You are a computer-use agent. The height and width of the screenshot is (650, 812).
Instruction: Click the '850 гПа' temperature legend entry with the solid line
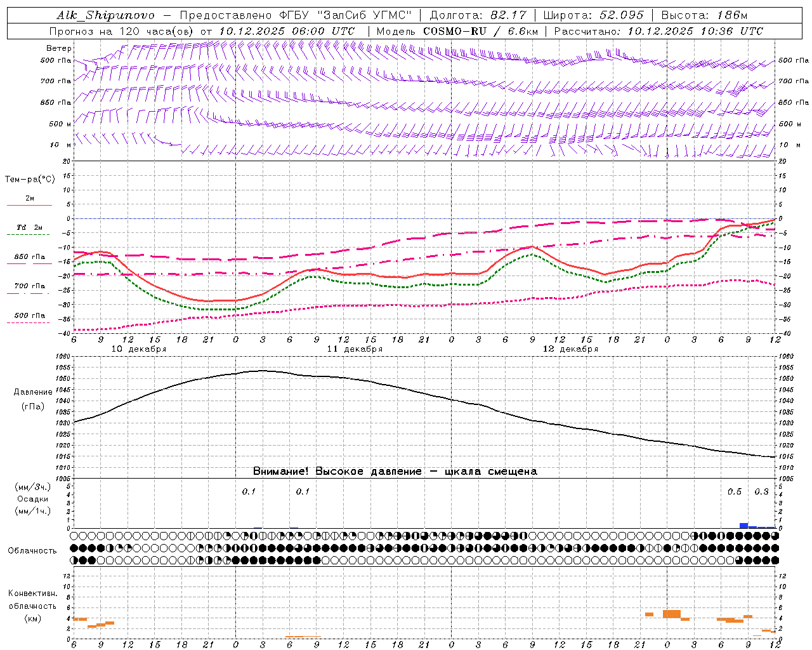click(29, 257)
